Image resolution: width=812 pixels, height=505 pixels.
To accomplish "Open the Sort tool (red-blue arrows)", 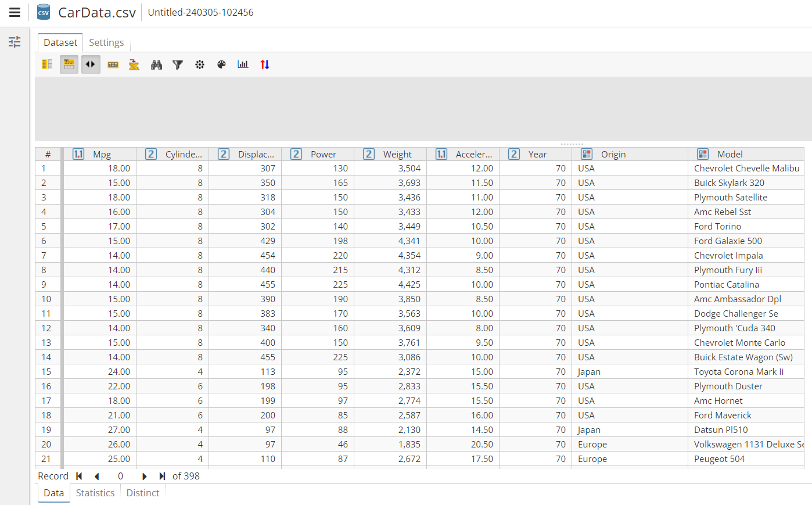I will tap(265, 64).
